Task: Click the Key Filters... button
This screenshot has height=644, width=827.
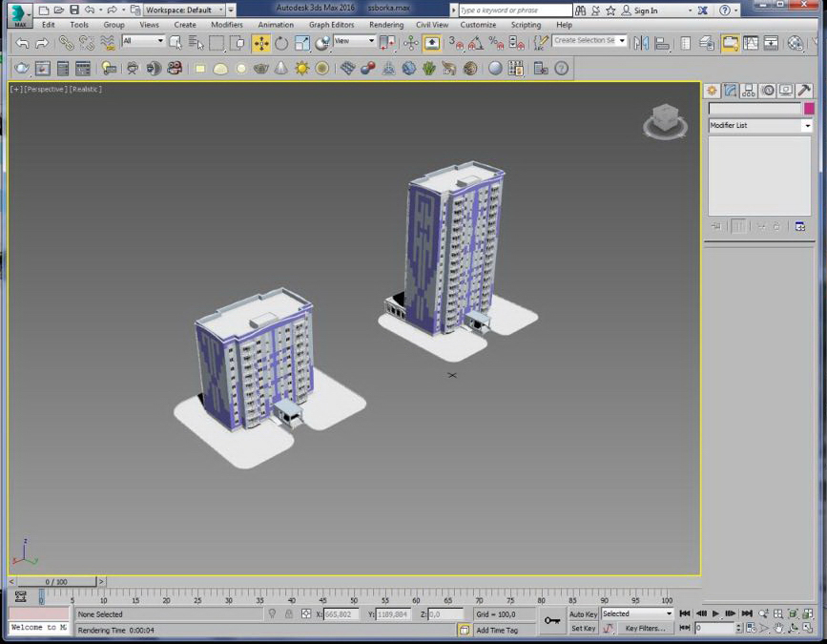Action: point(645,628)
